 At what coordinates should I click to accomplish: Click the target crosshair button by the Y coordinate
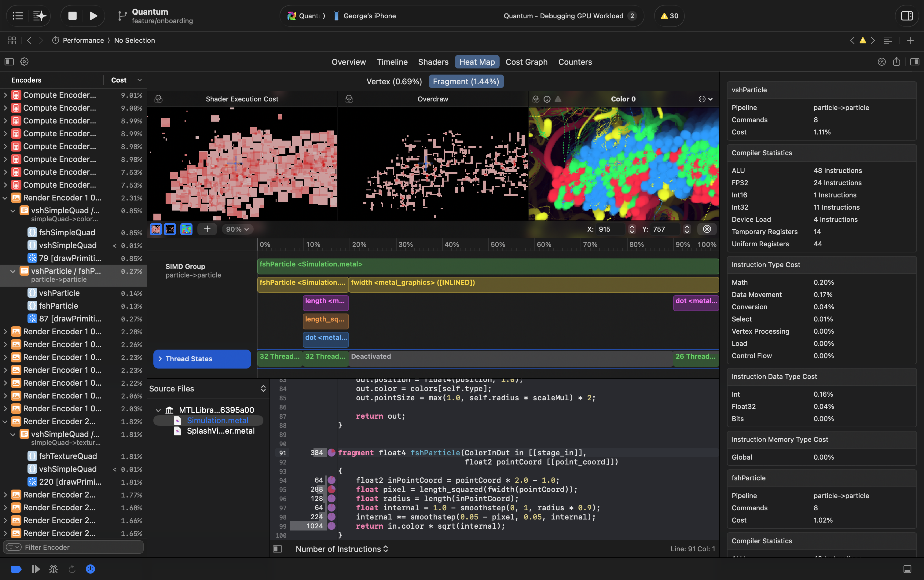tap(707, 229)
